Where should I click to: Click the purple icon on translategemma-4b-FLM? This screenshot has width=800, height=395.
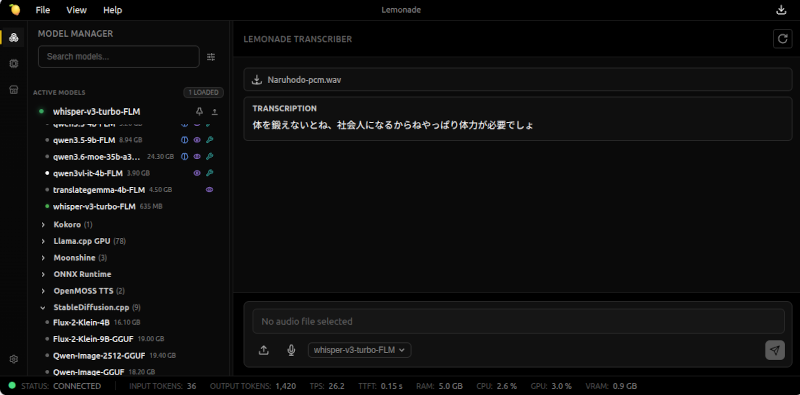tap(209, 190)
